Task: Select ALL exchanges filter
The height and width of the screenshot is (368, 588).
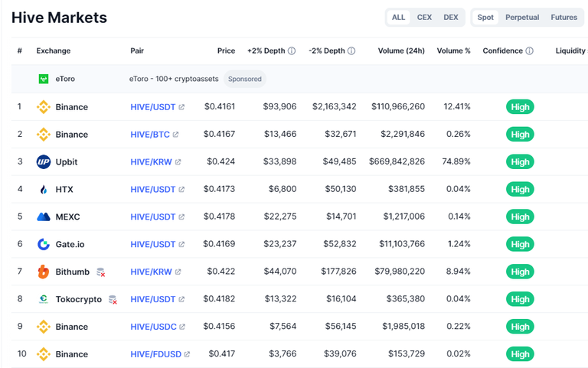Action: point(399,18)
